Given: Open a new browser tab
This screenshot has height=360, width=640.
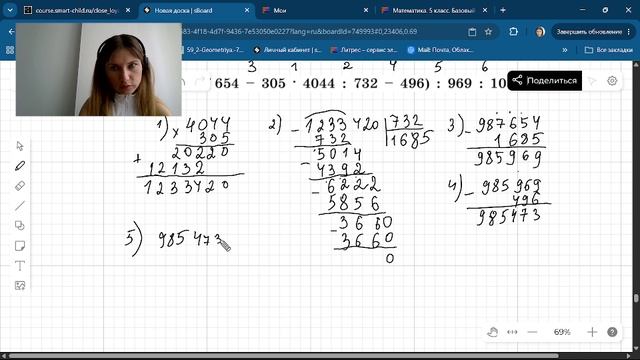Looking at the screenshot, I should click(x=503, y=10).
